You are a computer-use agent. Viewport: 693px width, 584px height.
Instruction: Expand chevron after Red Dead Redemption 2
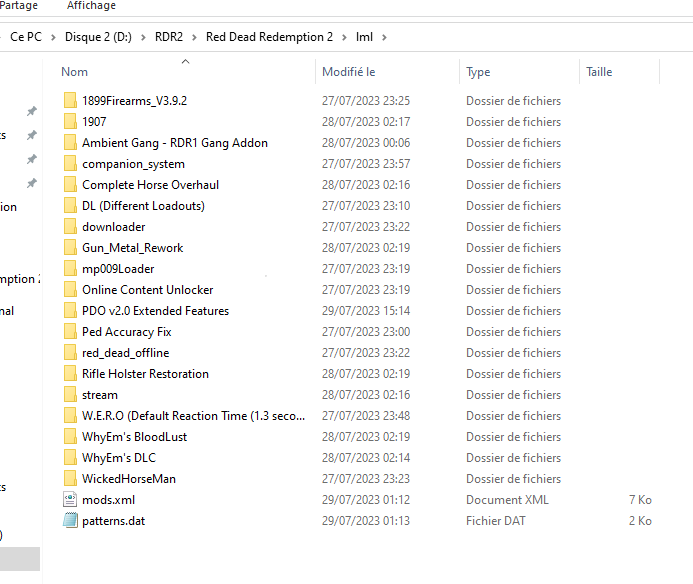click(x=344, y=37)
